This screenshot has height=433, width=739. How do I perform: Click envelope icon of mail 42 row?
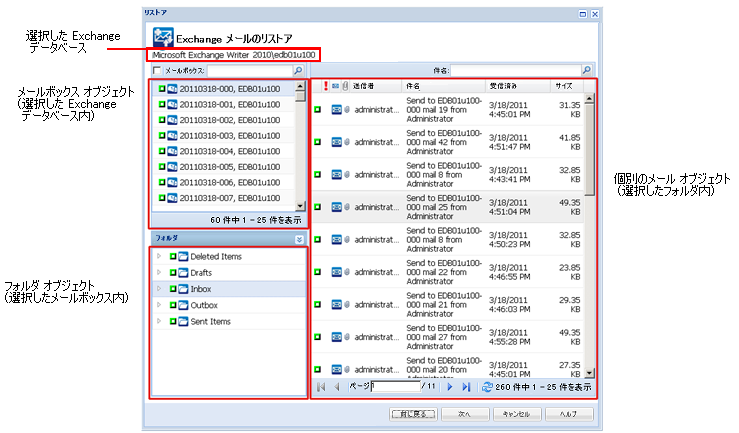(337, 142)
